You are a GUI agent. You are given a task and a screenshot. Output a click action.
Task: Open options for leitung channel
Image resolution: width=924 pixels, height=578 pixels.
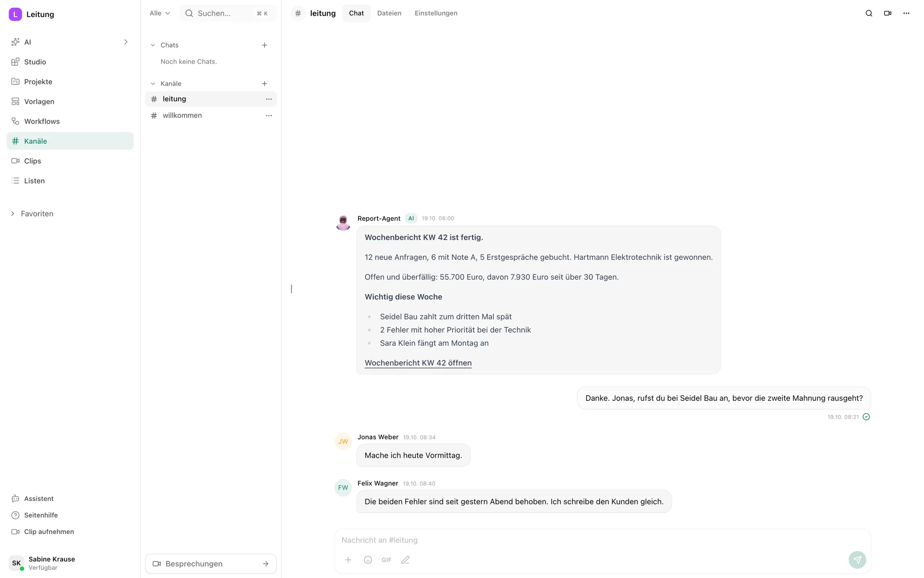tap(268, 99)
